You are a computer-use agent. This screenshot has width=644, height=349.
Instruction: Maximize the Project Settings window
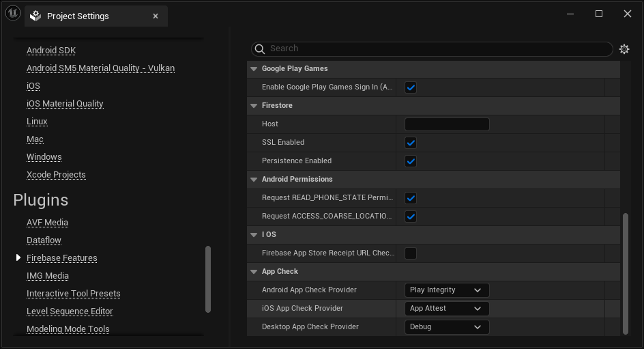click(599, 14)
